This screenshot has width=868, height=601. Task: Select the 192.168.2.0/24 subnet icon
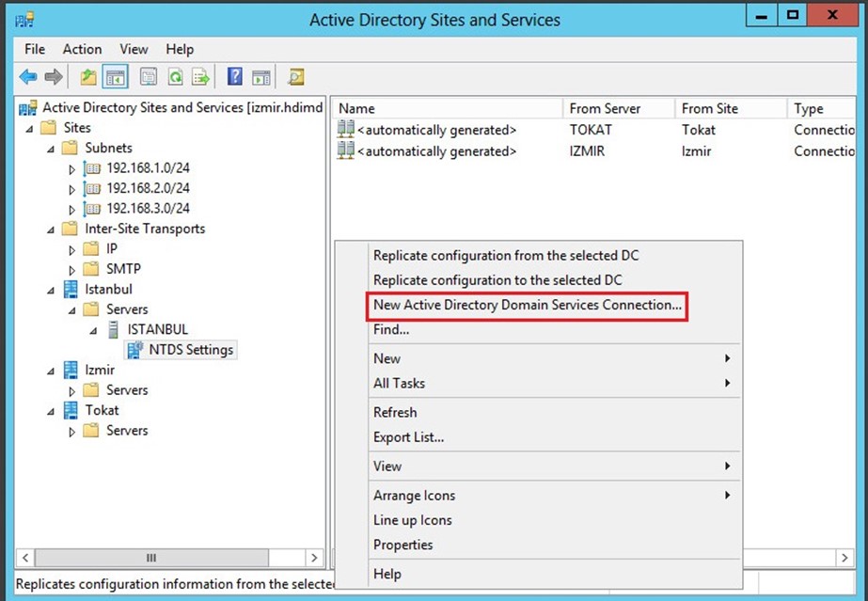(x=92, y=189)
